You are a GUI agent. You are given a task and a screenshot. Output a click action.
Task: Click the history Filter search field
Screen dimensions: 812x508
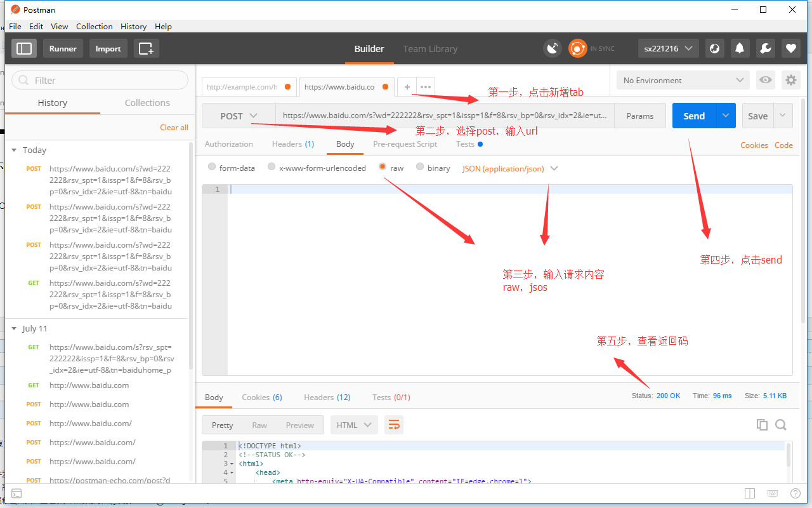(100, 80)
